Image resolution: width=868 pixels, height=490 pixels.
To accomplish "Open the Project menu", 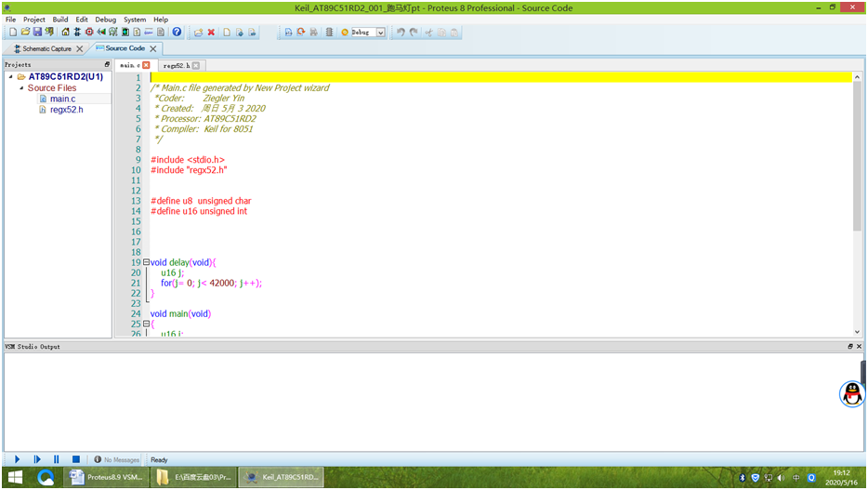I will pyautogui.click(x=33, y=20).
